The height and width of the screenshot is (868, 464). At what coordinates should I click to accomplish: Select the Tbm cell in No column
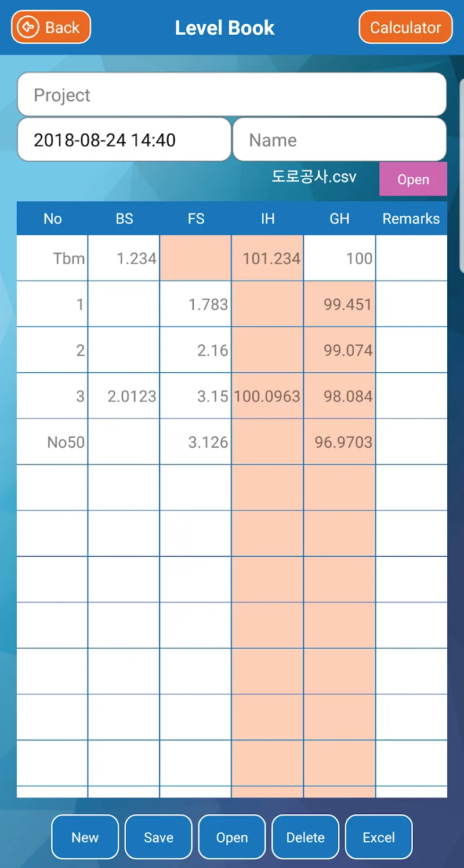pos(53,258)
